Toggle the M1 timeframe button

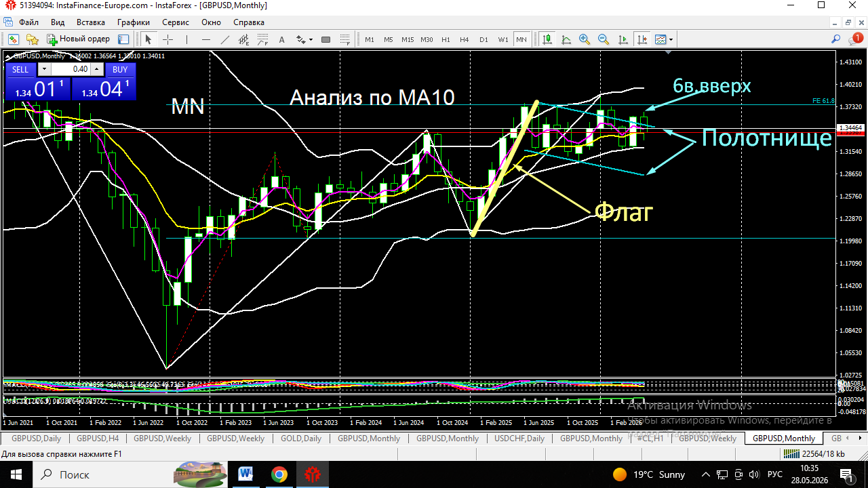point(370,39)
